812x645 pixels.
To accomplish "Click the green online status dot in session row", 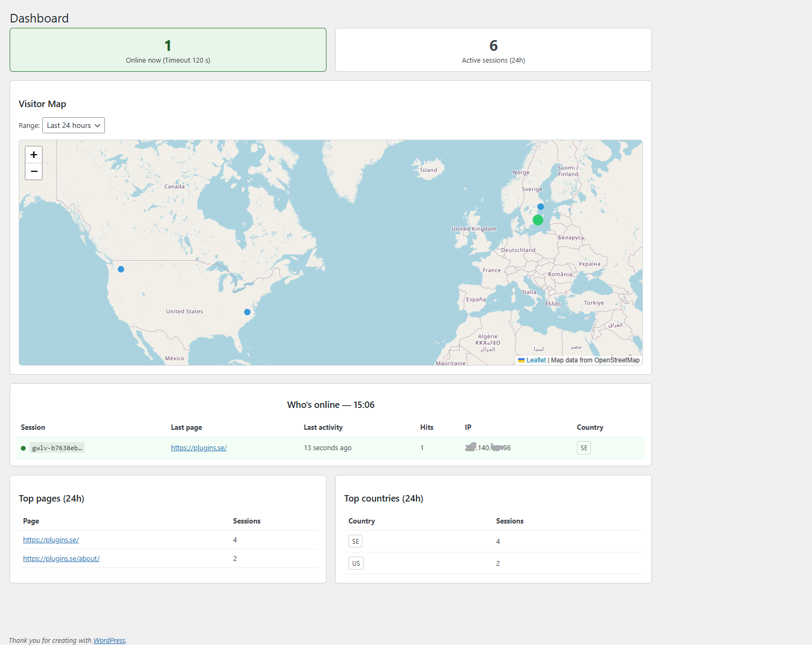I will [23, 448].
